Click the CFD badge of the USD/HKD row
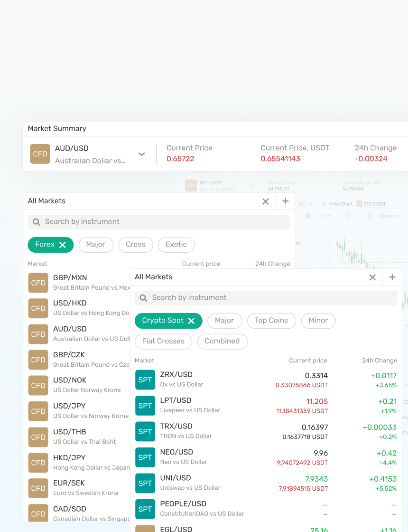 point(38,308)
